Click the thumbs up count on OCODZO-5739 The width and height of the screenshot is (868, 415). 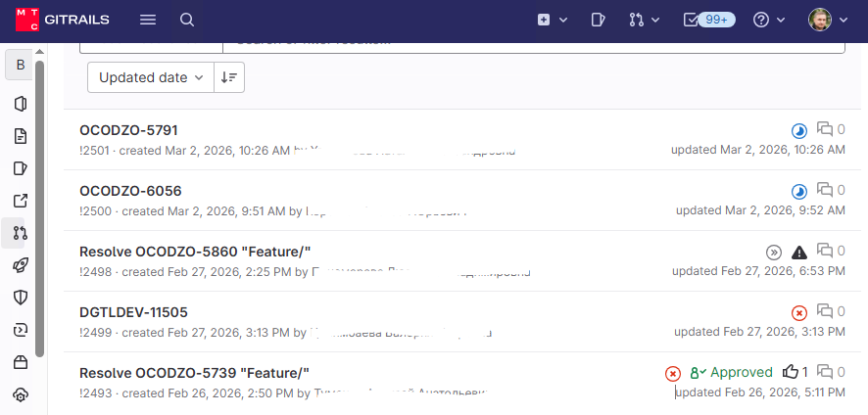tap(796, 372)
